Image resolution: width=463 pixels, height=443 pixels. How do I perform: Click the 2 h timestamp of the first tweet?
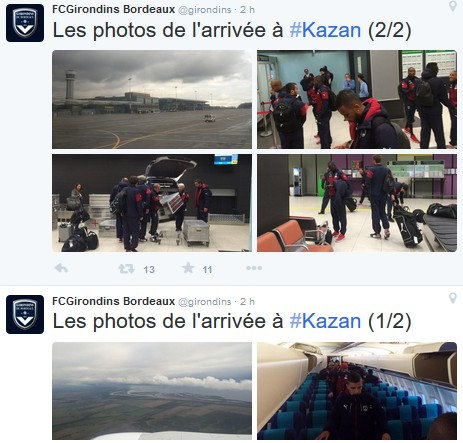click(247, 10)
